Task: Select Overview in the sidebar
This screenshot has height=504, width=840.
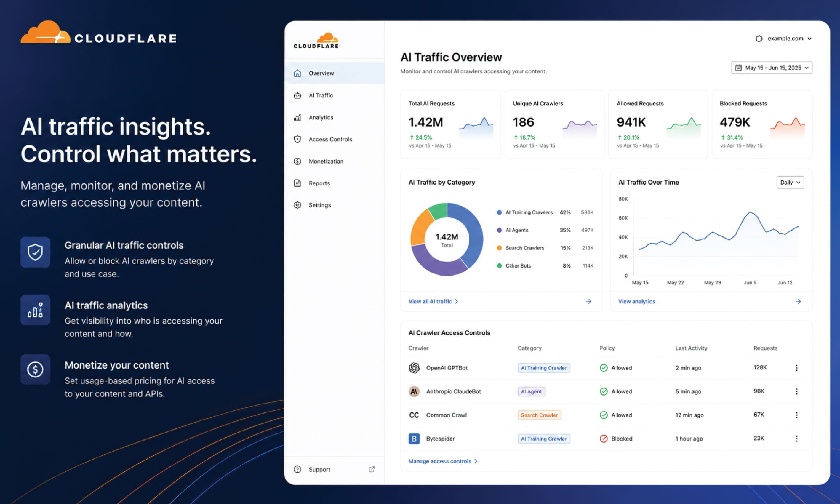Action: tap(335, 73)
